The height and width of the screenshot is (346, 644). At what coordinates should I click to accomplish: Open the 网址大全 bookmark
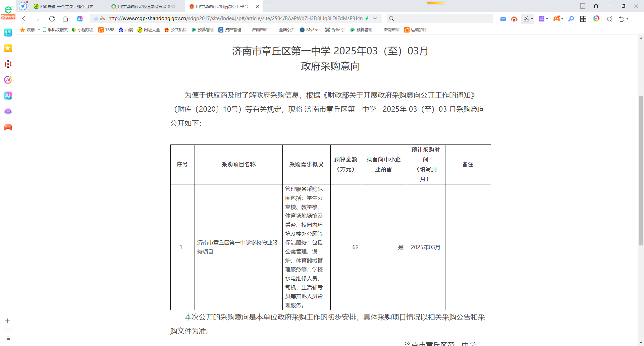(149, 30)
